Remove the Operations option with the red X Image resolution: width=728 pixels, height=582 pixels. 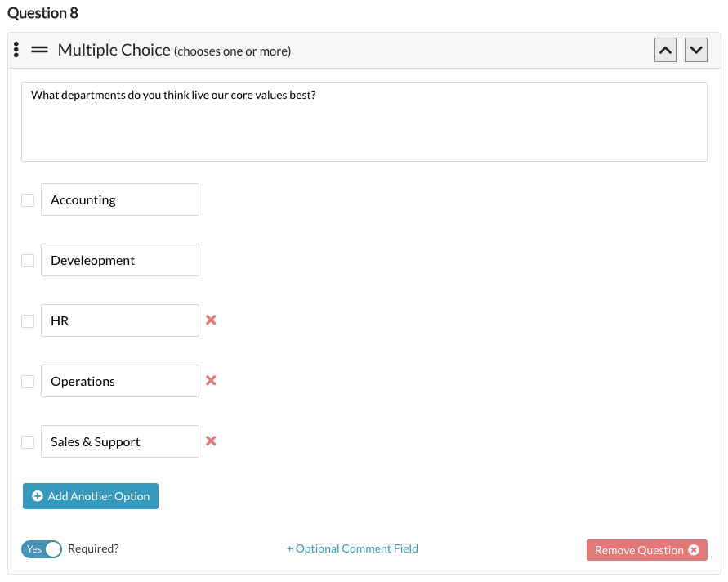(211, 380)
